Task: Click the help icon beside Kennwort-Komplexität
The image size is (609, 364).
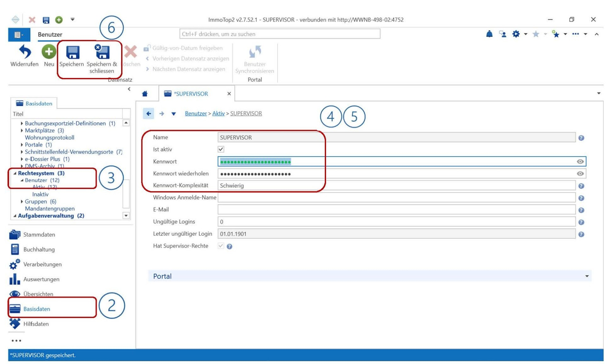Action: point(581,186)
